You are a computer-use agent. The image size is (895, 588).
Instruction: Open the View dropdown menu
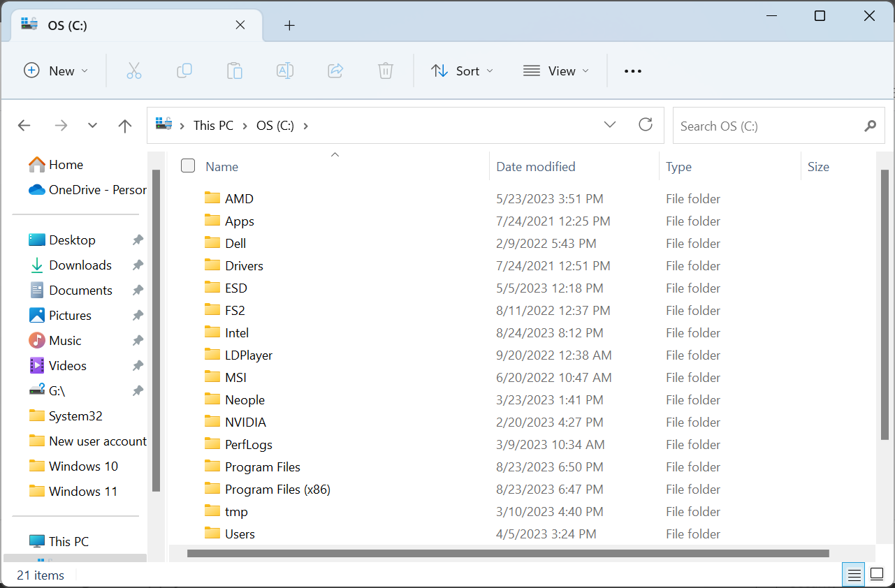(556, 71)
